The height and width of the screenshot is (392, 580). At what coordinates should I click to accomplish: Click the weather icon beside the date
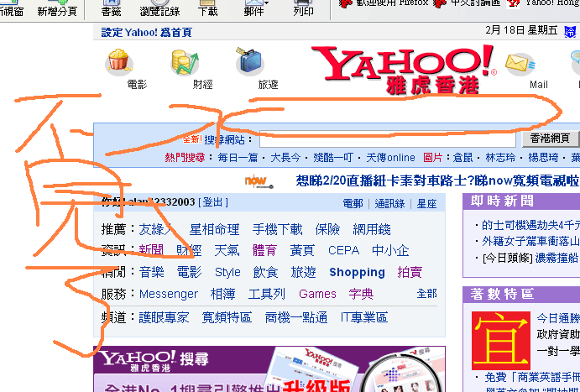point(570,31)
